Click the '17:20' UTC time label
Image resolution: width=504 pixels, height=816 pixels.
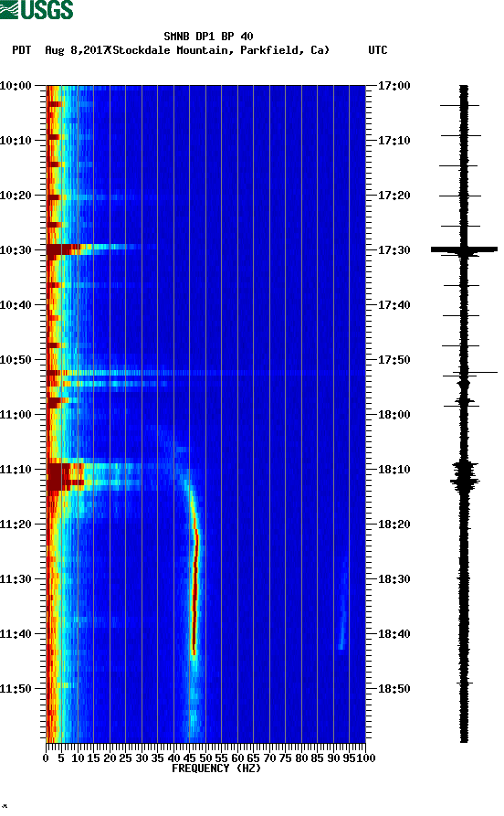click(x=394, y=196)
